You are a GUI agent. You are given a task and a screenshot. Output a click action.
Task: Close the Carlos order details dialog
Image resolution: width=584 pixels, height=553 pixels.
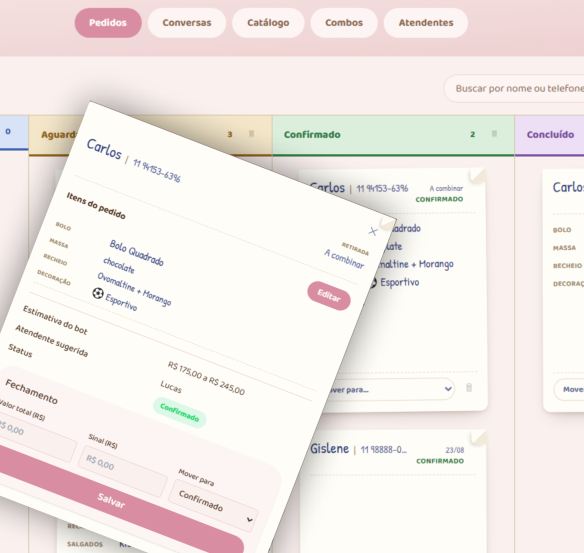click(x=373, y=231)
